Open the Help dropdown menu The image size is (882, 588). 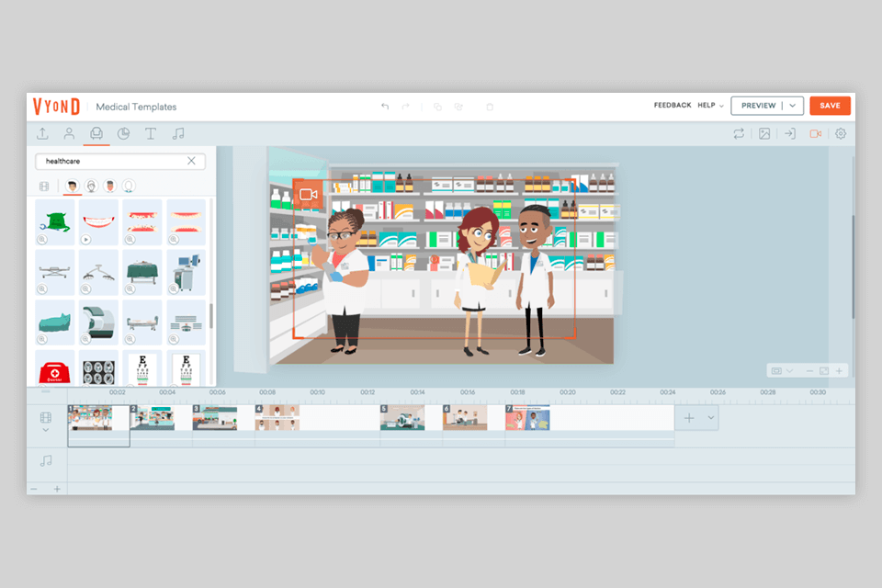click(709, 106)
